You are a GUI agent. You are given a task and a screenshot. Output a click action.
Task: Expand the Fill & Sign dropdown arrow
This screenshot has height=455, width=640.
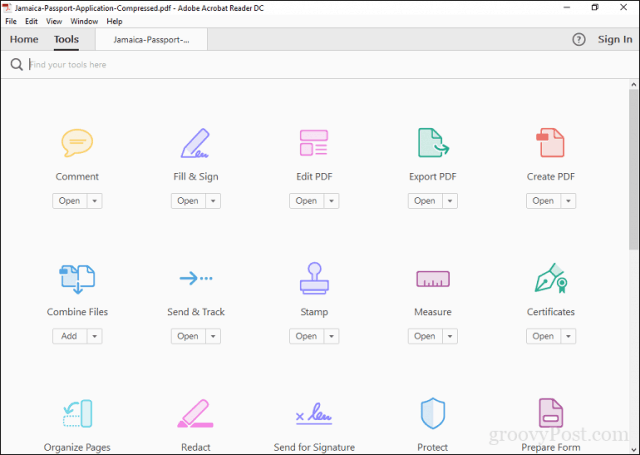[213, 201]
